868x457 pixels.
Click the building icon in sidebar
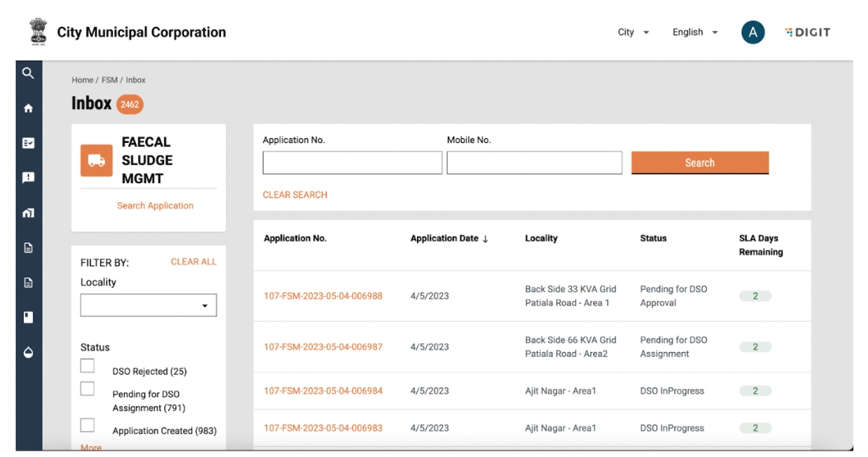click(28, 212)
